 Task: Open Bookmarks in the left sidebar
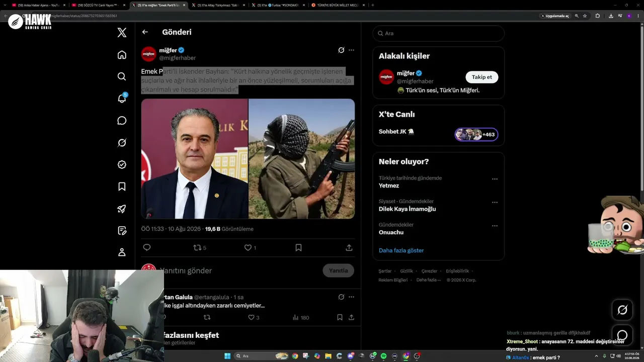click(x=122, y=187)
